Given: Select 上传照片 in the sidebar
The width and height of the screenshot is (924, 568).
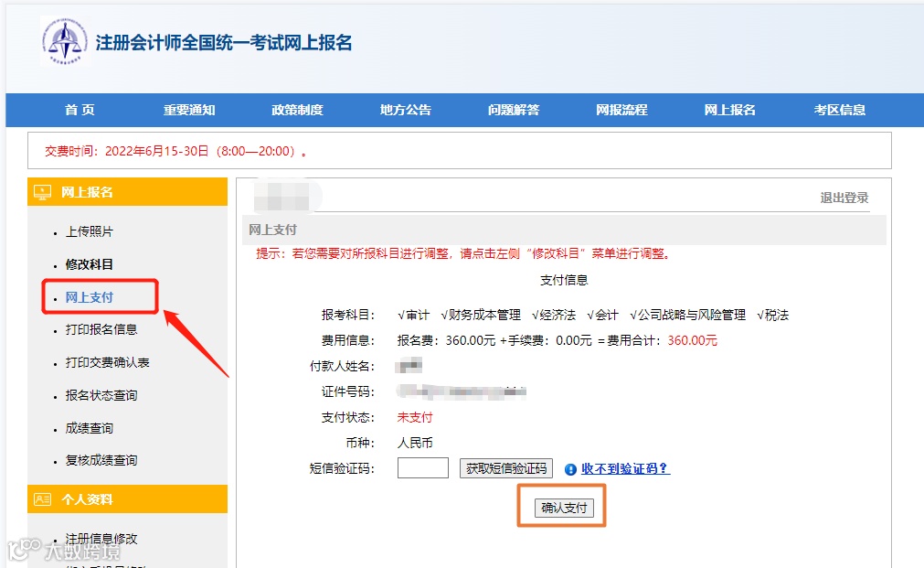Looking at the screenshot, I should coord(89,231).
